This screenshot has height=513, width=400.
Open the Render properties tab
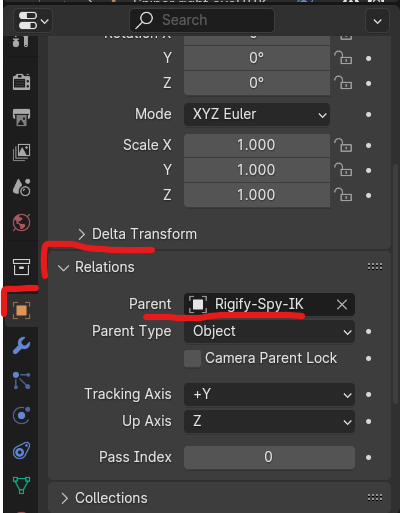pos(22,82)
